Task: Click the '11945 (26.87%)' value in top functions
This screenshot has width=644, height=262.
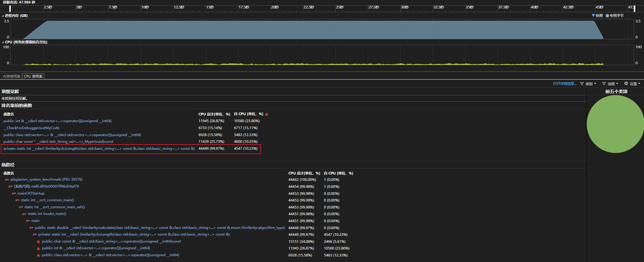Action: tap(211, 121)
